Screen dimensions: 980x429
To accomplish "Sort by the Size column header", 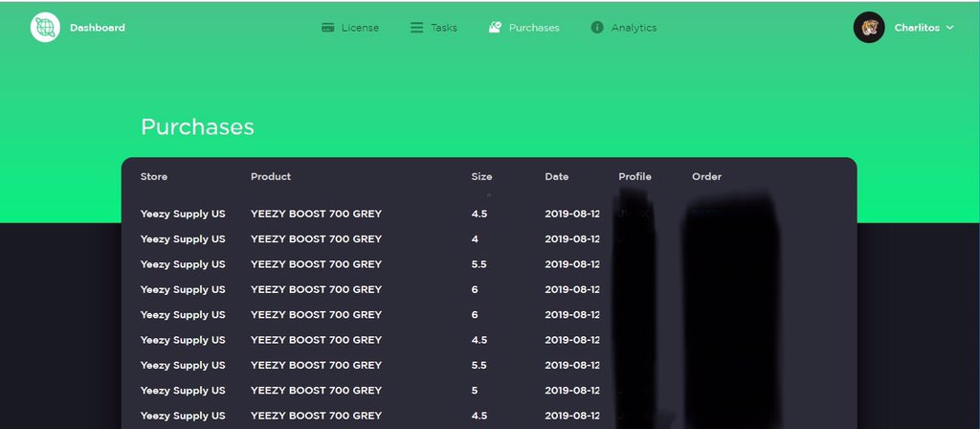I will [x=481, y=176].
